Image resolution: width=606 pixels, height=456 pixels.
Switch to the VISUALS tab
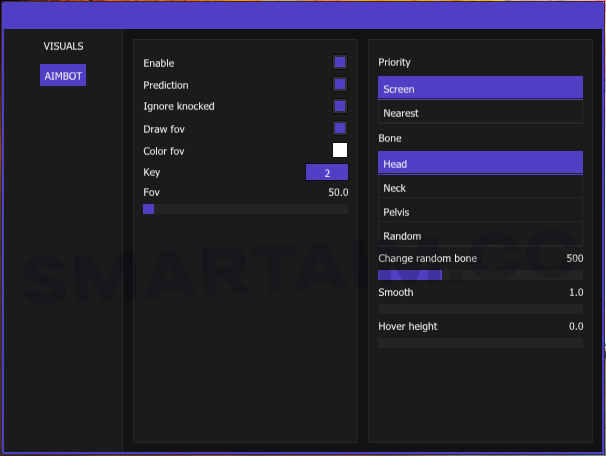[63, 46]
